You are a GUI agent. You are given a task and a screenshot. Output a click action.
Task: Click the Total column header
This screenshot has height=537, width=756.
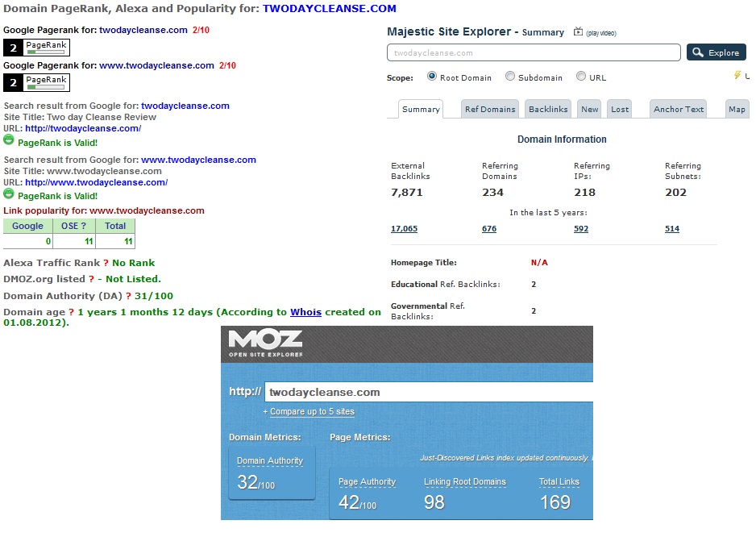click(x=115, y=226)
